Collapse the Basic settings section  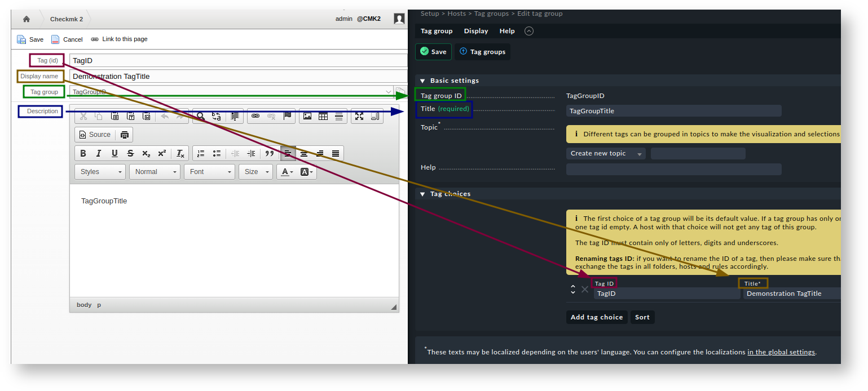click(x=422, y=81)
